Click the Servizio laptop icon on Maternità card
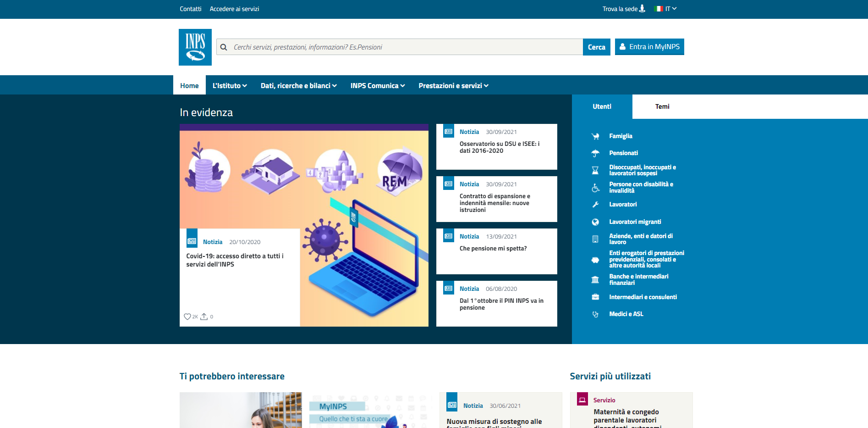The width and height of the screenshot is (868, 428). 582,400
